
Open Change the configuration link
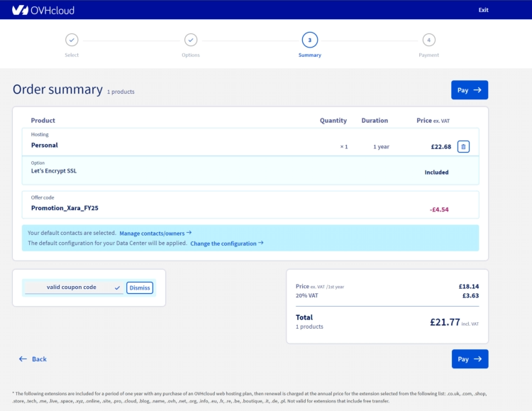coord(227,243)
